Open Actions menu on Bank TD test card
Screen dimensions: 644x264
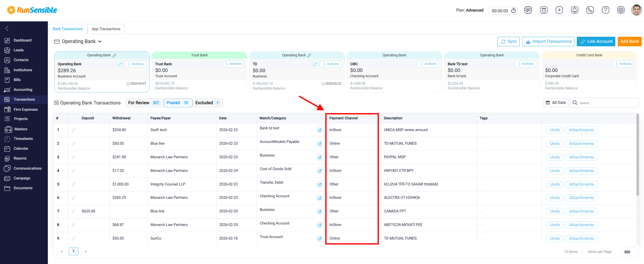pos(525,64)
